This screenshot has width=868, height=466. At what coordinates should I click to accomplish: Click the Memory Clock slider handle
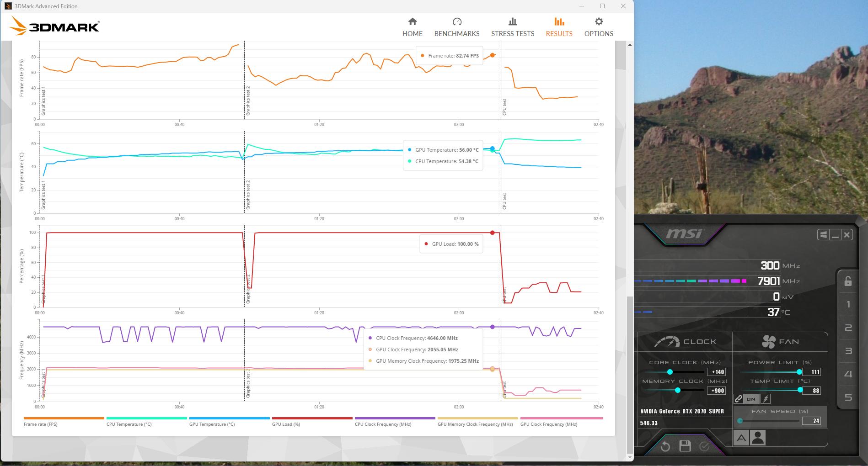[678, 390]
